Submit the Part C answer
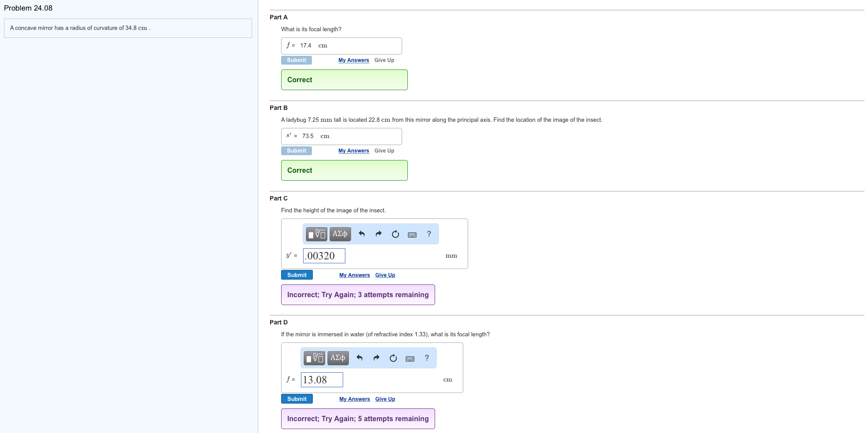This screenshot has height=433, width=868. [x=297, y=275]
